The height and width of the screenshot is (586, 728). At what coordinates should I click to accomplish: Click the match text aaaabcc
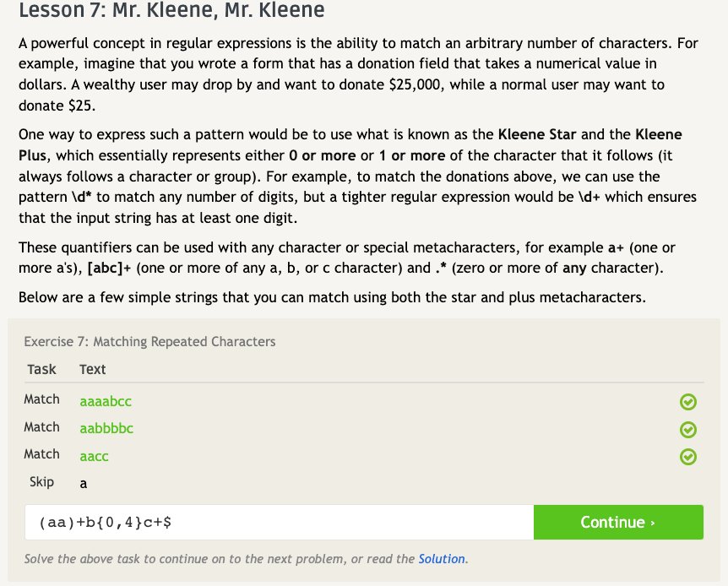(106, 401)
